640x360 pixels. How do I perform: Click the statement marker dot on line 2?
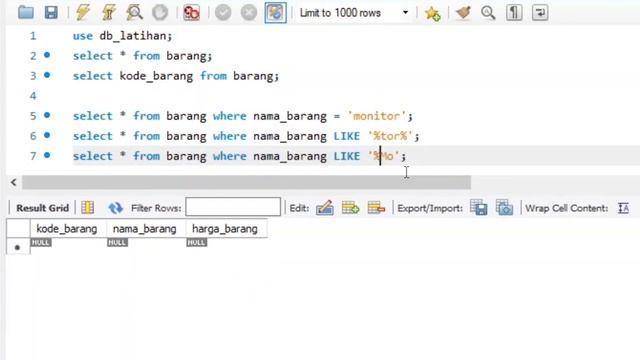47,55
